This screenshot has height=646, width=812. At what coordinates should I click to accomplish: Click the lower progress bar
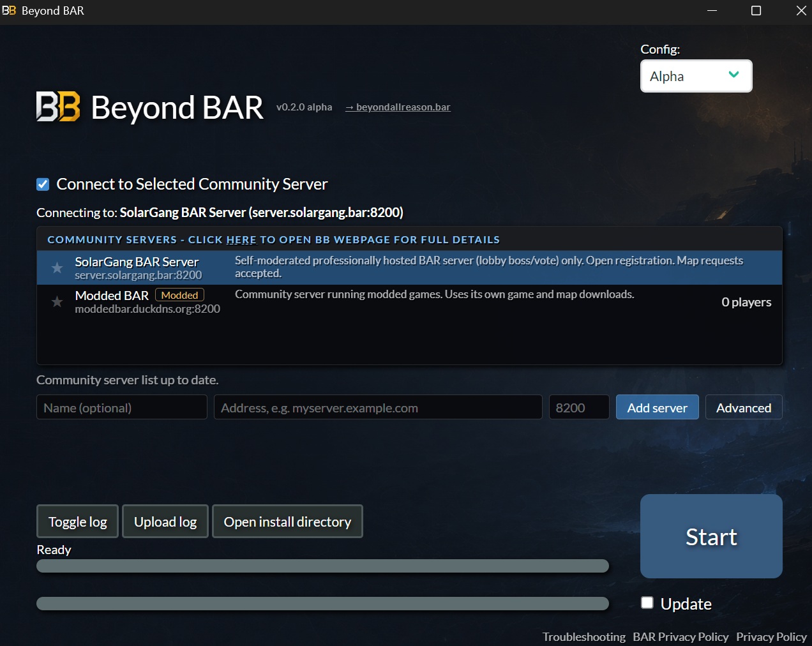(322, 604)
